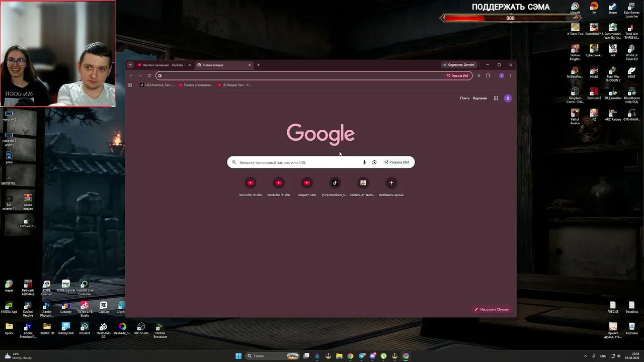Select the World of Tanks EU shortcut
This screenshot has width=644, height=362.
pos(632,53)
